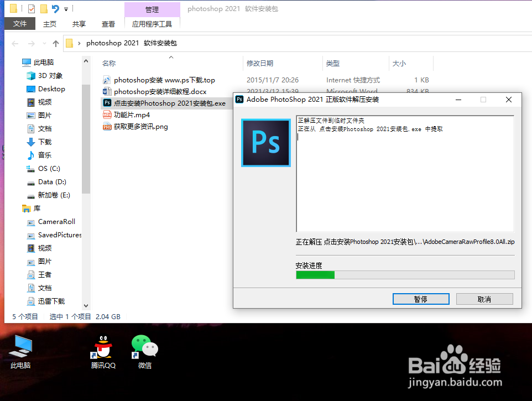The width and height of the screenshot is (532, 401).
Task: Click the back navigation arrow
Action: point(15,44)
